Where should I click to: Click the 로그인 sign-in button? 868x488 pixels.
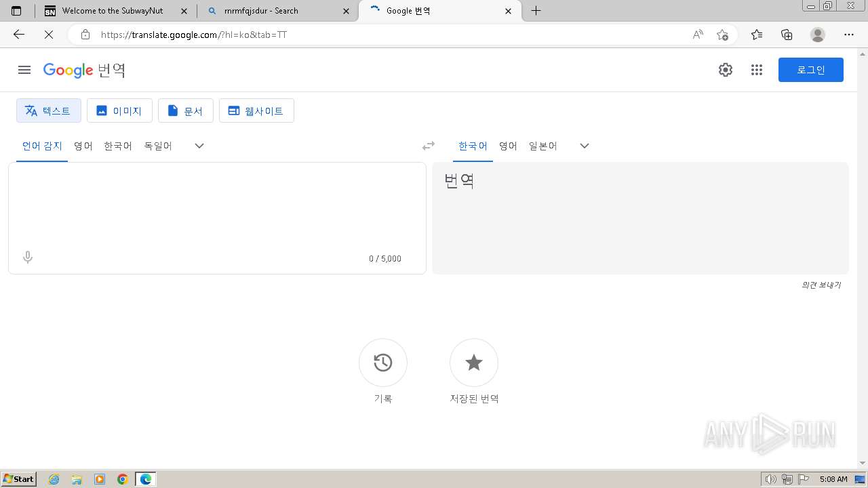(811, 70)
